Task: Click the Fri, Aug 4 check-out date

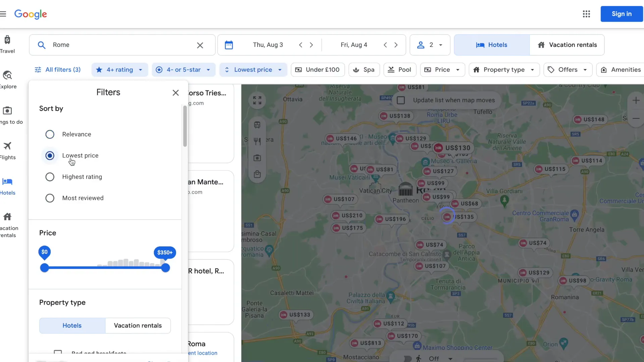Action: pos(354,45)
